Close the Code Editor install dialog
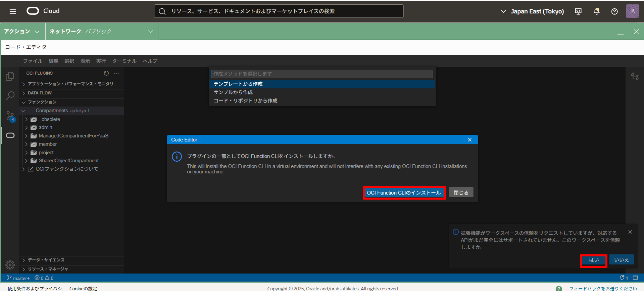 pos(470,140)
